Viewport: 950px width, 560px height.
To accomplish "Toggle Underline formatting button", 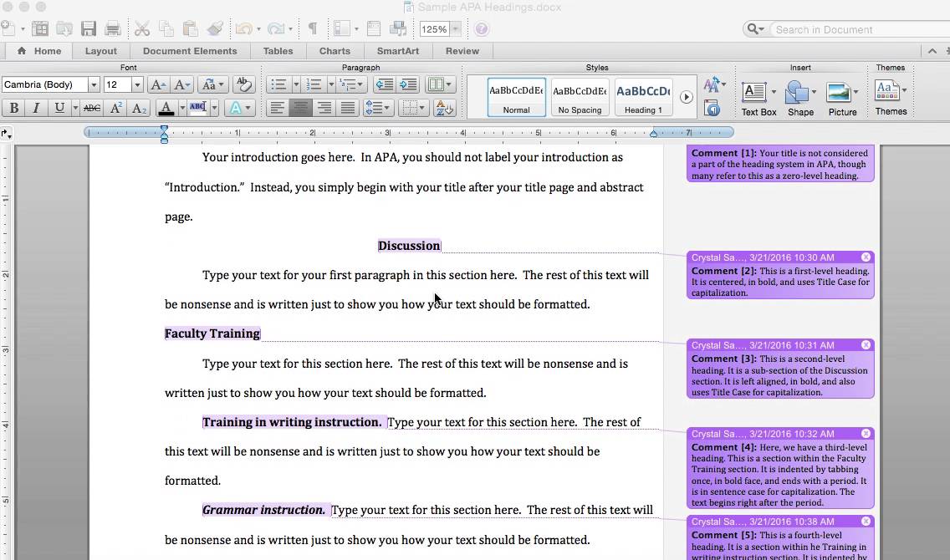I will tap(59, 109).
